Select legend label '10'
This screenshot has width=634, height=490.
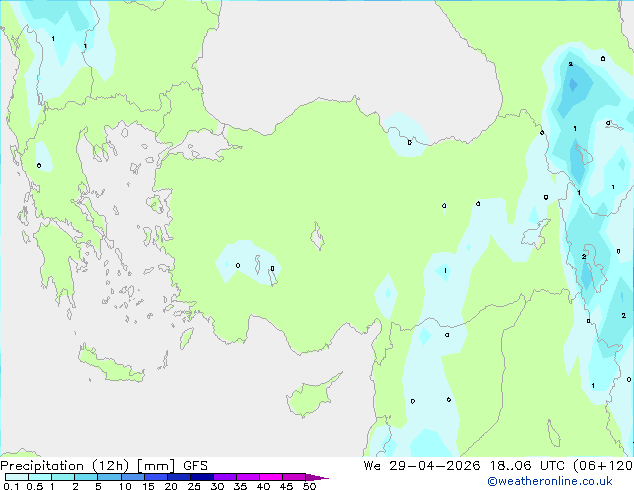125,486
